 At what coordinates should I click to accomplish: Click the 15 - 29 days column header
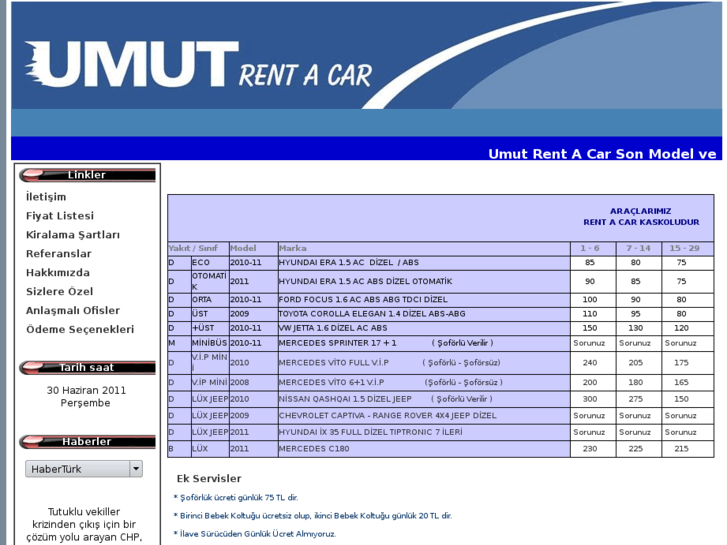pos(688,248)
